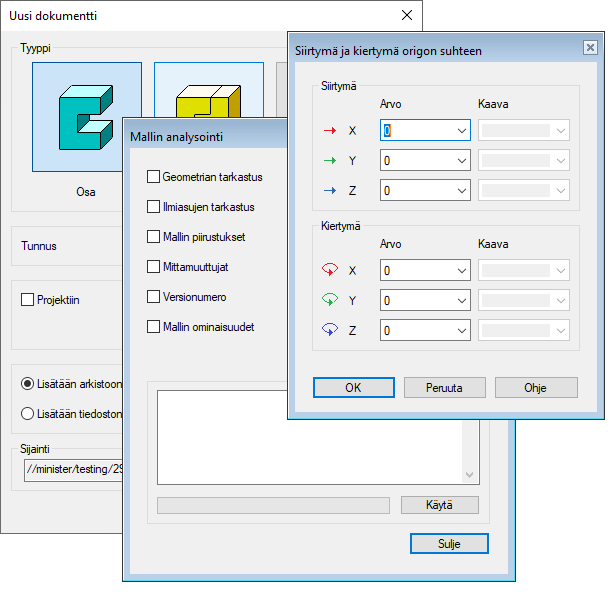Click the red X translation arrow icon
This screenshot has height=600, width=616.
click(x=329, y=131)
